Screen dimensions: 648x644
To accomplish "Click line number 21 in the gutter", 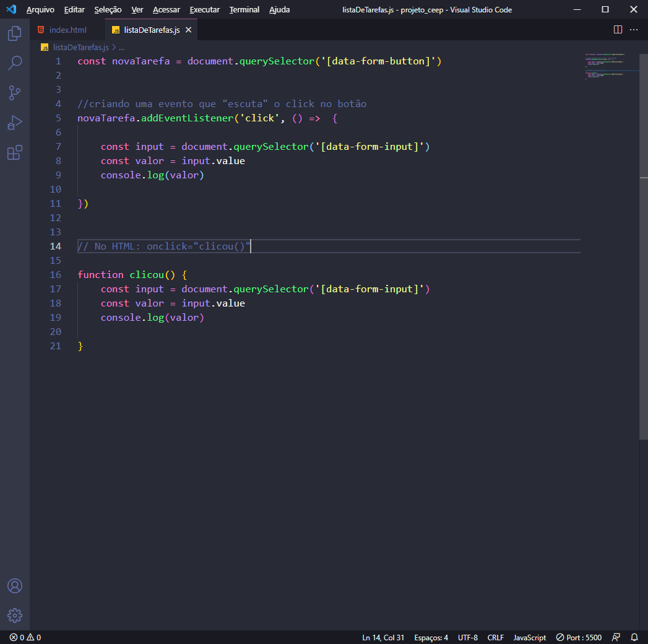I will (55, 346).
